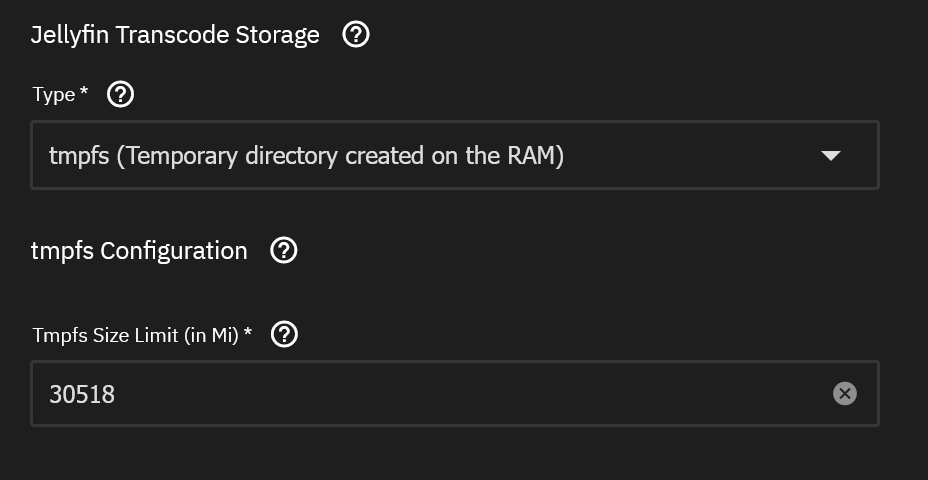Image resolution: width=928 pixels, height=480 pixels.
Task: Click the word tmpfs in the Type box
Action: pos(79,157)
